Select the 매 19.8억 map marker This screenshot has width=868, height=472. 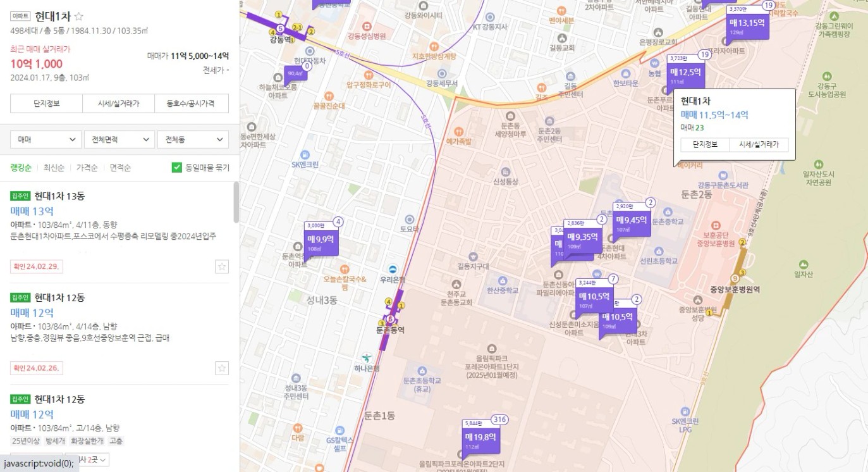[481, 438]
